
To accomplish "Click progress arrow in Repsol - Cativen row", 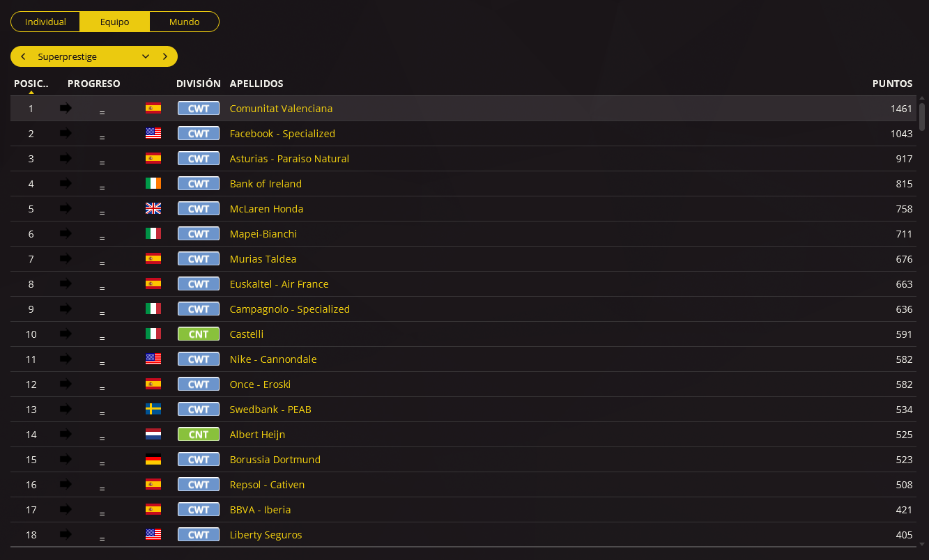I will pyautogui.click(x=66, y=484).
